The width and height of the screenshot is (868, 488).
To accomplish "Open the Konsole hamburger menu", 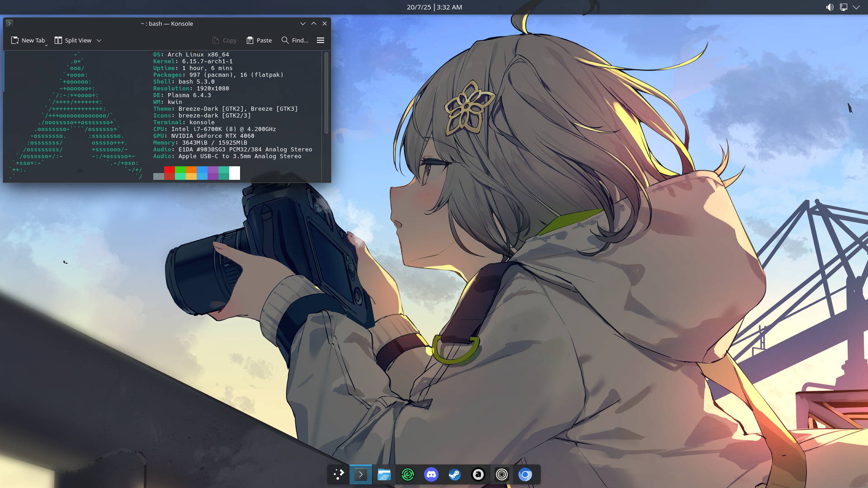I will tap(321, 40).
